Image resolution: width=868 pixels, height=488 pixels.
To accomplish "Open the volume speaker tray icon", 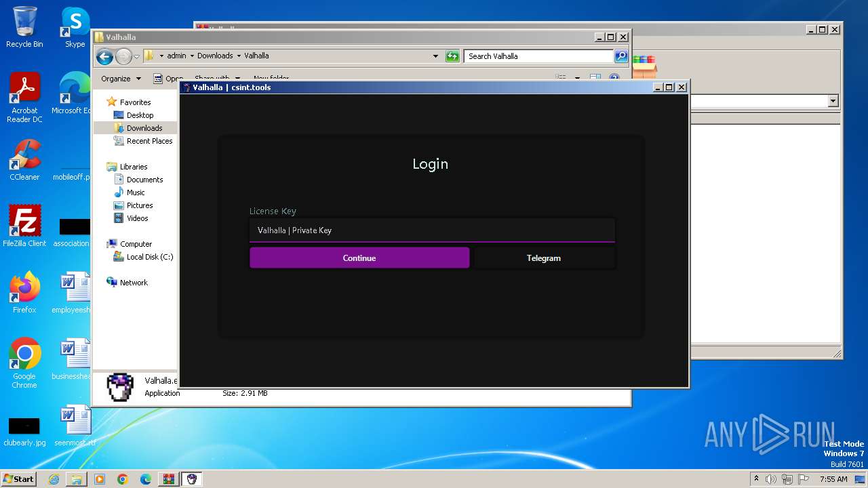I will coord(770,479).
